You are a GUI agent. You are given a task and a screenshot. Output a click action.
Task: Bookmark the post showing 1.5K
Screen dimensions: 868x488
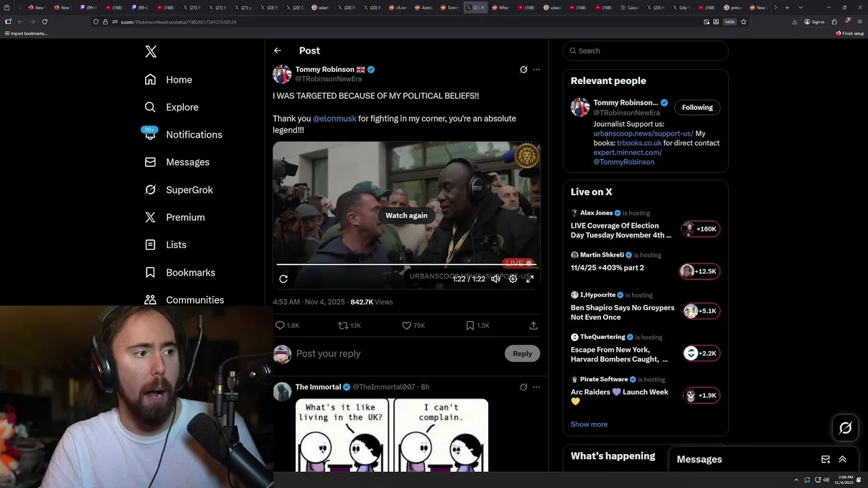tap(477, 325)
